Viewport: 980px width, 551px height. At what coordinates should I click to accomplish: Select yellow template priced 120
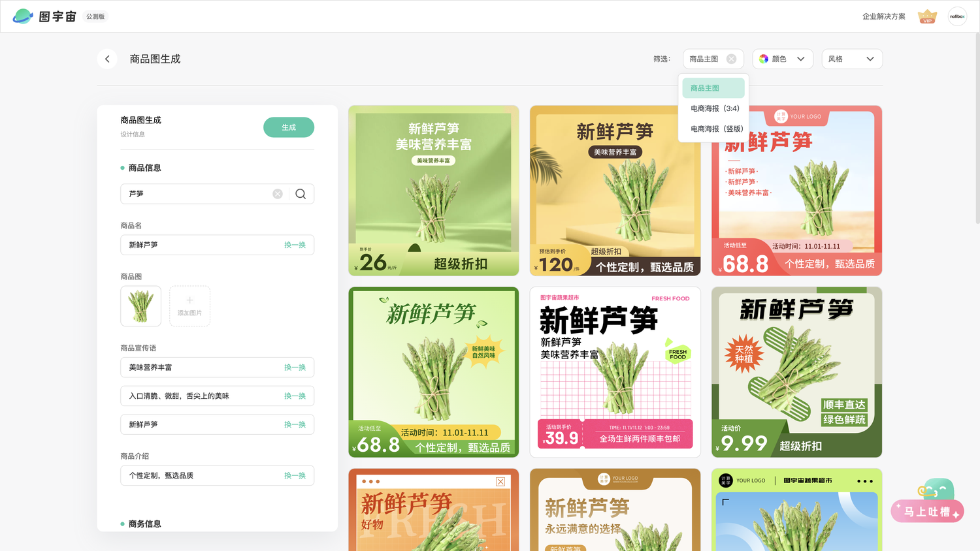click(615, 191)
